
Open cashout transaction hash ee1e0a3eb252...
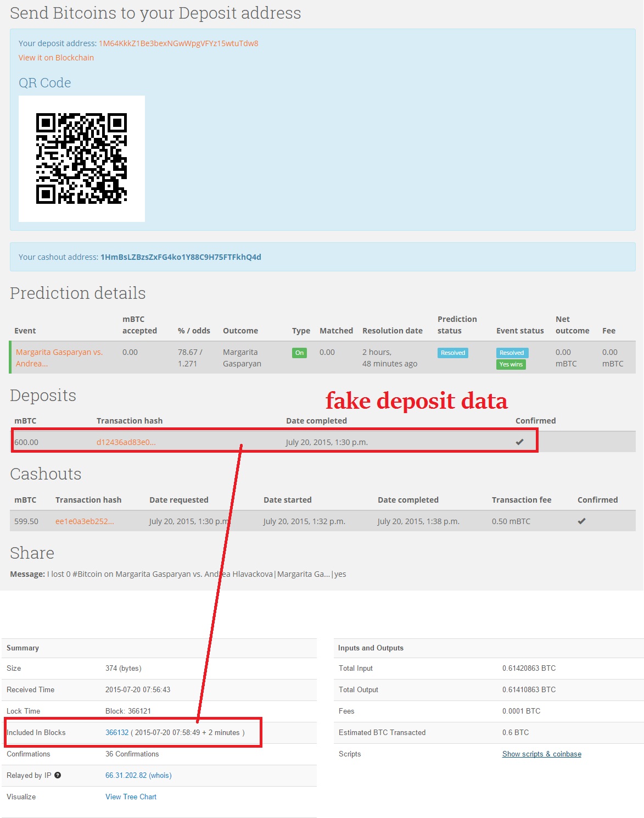(x=85, y=521)
